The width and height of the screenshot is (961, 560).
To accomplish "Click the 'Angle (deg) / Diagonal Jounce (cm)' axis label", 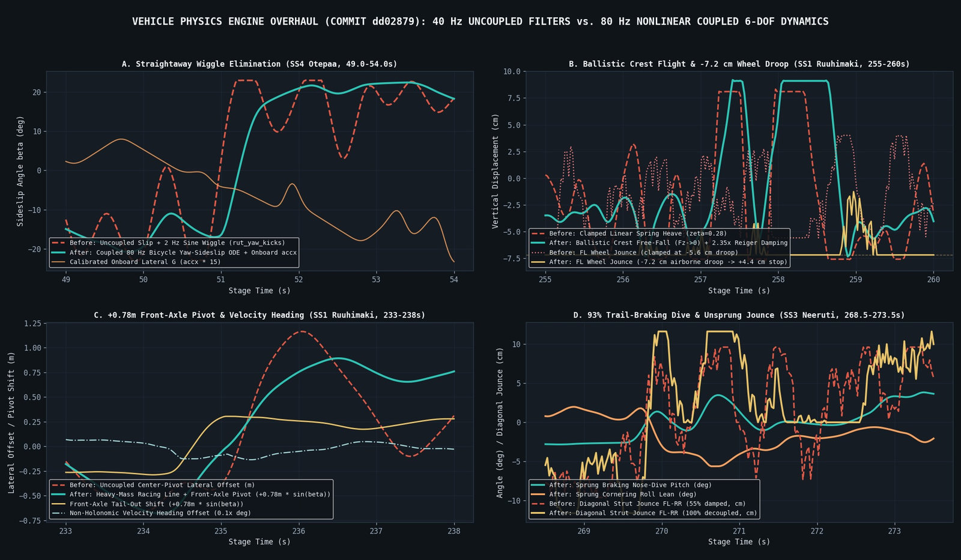I will [x=500, y=423].
